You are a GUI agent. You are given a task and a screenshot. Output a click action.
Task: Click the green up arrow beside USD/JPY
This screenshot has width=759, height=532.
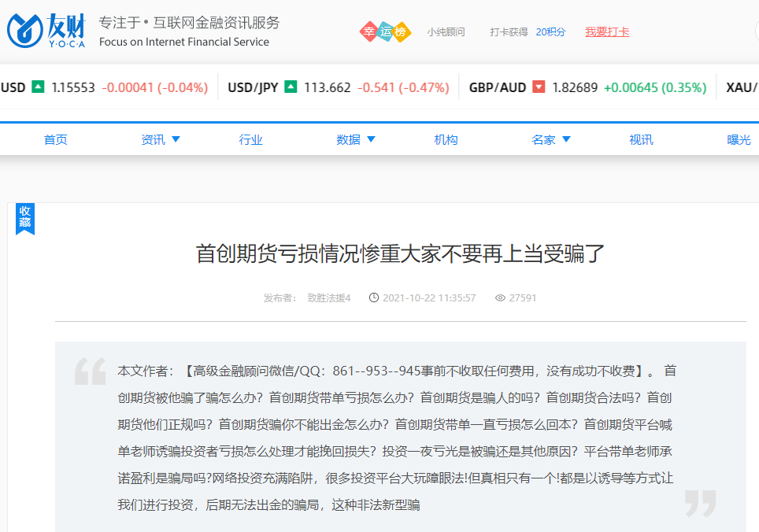[291, 87]
